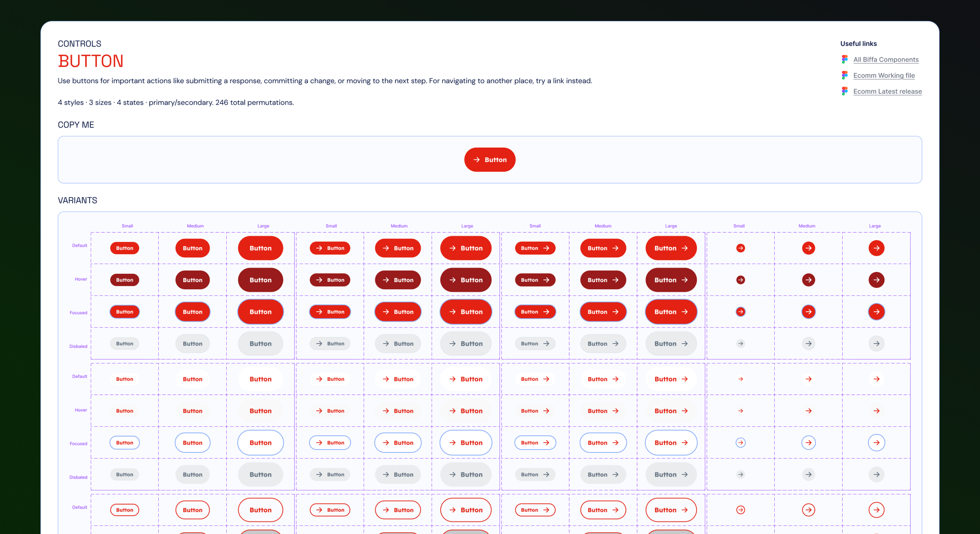Screen dimensions: 980x534
Task: Click ghost Focused blue-ringed Large text-only Button
Action: tap(260, 443)
